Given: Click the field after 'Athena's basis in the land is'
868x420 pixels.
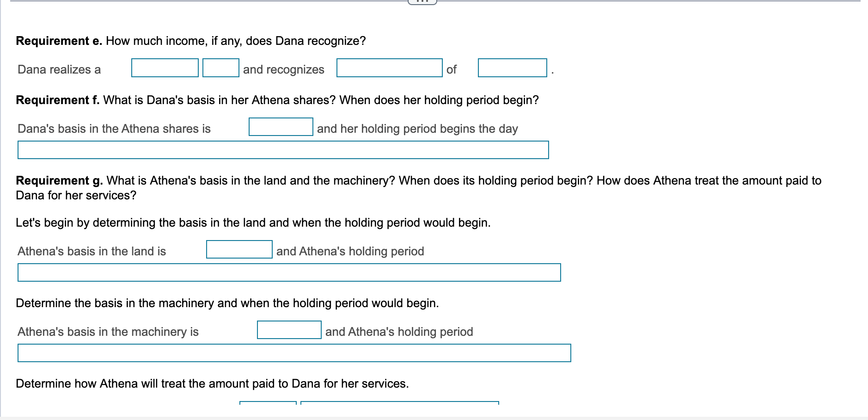Looking at the screenshot, I should tap(239, 249).
